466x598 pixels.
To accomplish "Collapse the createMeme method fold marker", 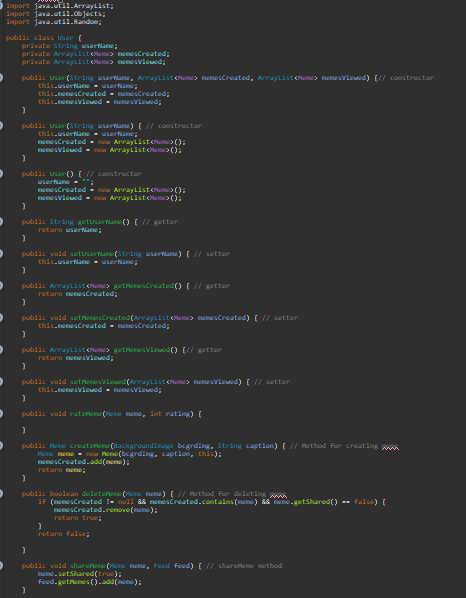I will coord(1,446).
